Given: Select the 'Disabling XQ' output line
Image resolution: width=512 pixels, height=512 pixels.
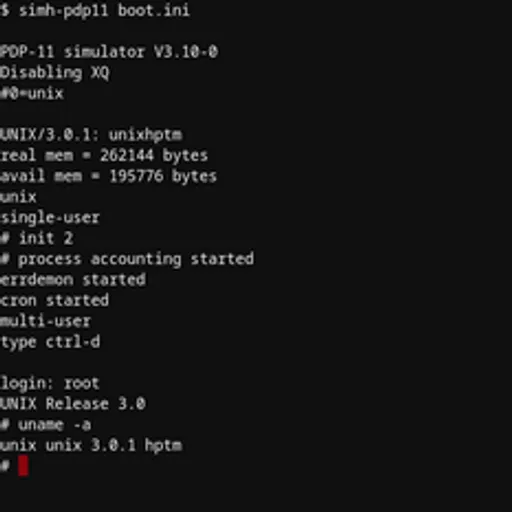Looking at the screenshot, I should [x=54, y=73].
